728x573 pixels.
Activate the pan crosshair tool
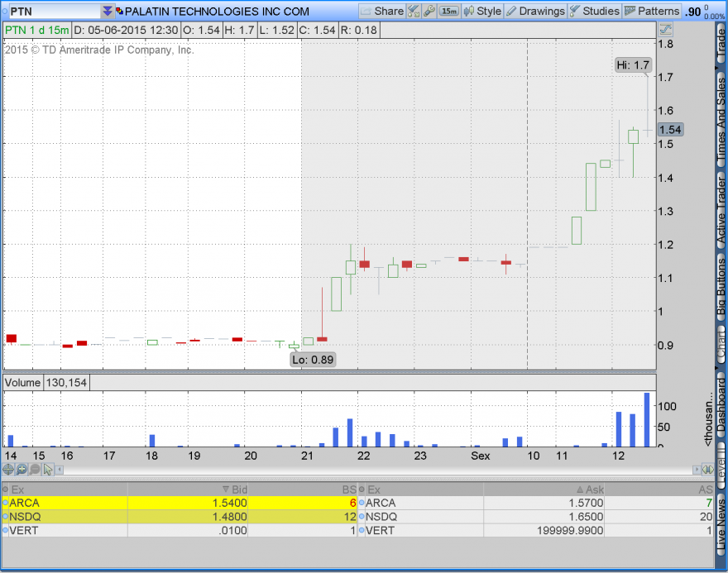click(x=8, y=470)
